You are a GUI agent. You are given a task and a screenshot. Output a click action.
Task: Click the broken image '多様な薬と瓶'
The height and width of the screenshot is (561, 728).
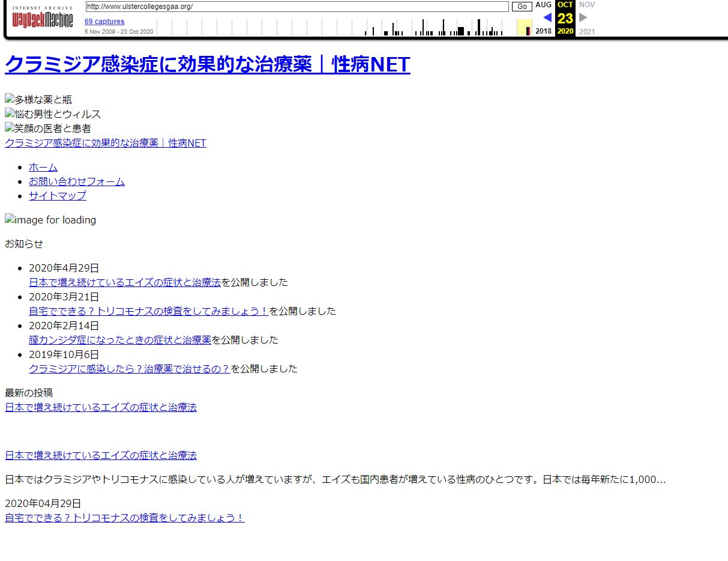tap(38, 100)
